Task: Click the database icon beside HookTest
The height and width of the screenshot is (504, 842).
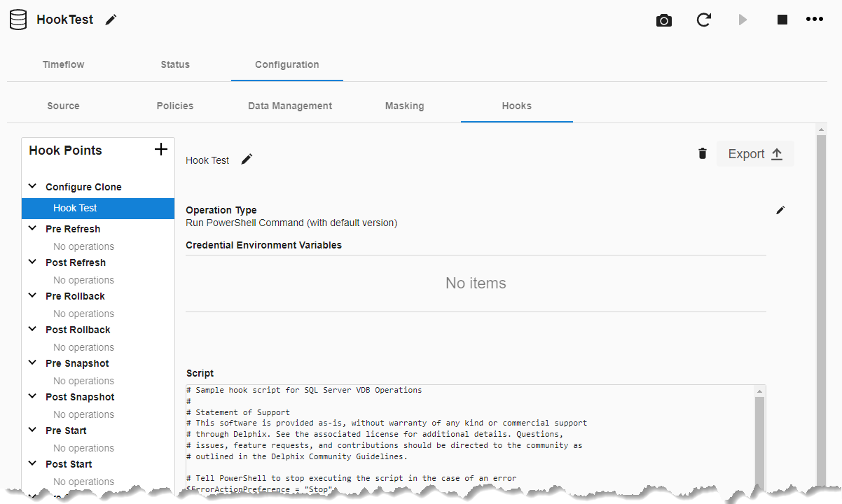Action: [18, 20]
